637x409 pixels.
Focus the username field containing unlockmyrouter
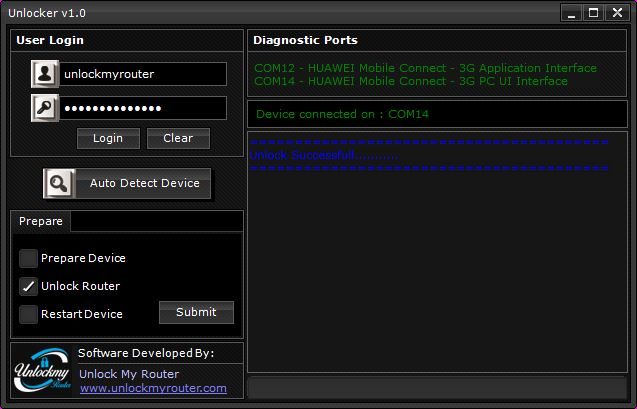pyautogui.click(x=143, y=74)
